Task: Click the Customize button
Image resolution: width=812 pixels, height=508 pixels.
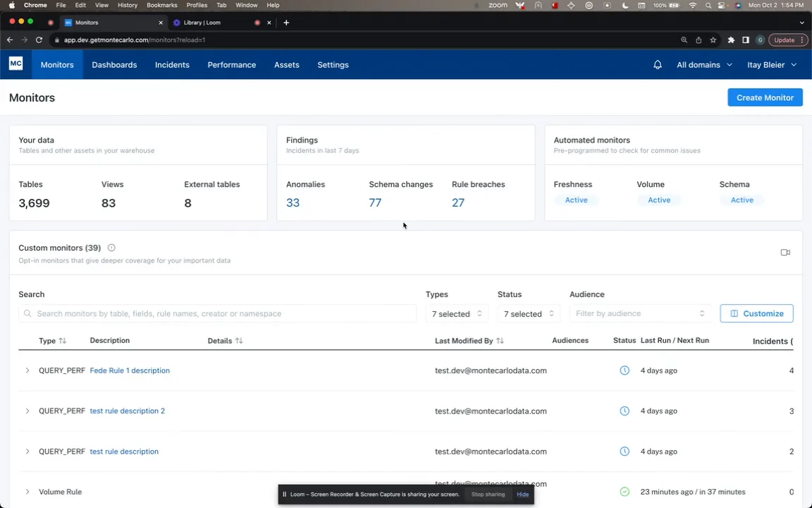Action: point(756,313)
